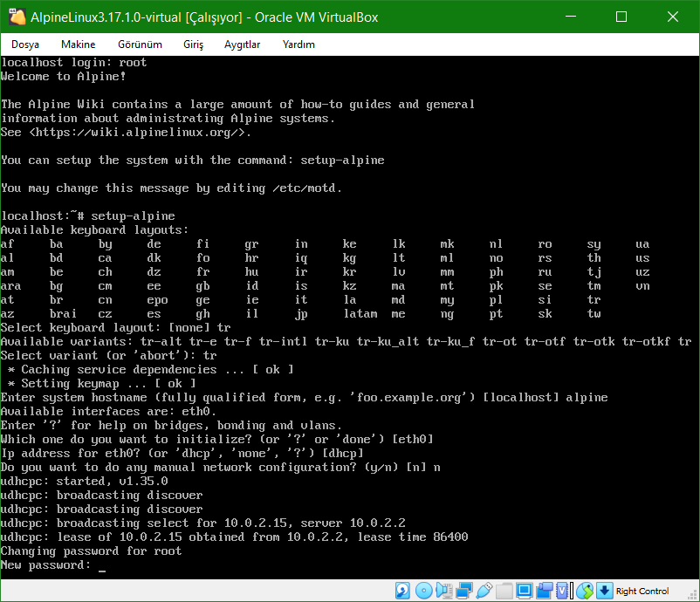Click the 'epo' keyboard layout entry

pos(158,300)
